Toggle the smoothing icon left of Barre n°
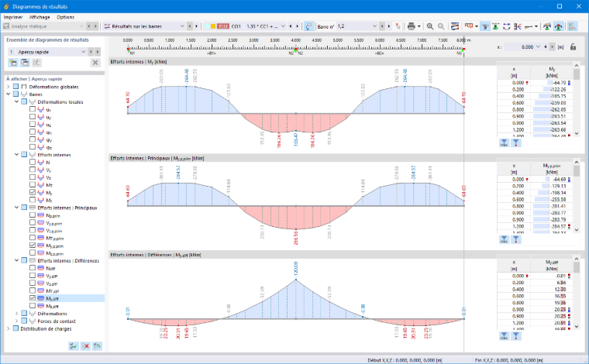Image resolution: width=589 pixels, height=364 pixels. click(x=308, y=26)
